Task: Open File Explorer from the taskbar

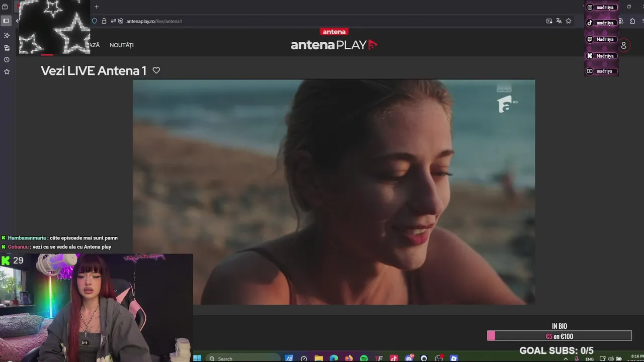Action: click(318, 358)
